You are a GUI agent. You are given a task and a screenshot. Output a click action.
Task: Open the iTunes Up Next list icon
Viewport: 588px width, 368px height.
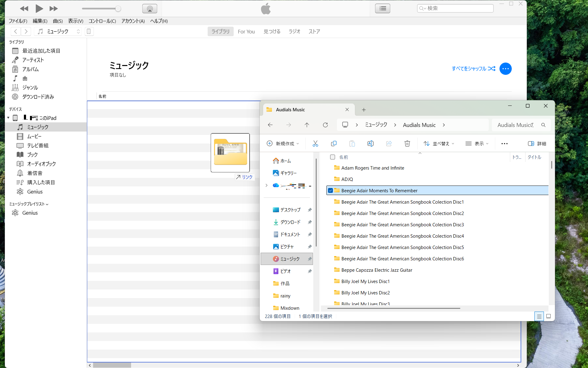(x=383, y=8)
